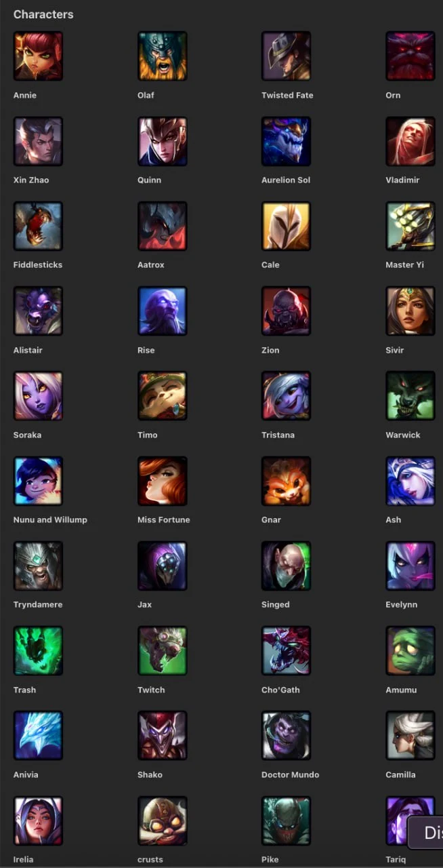This screenshot has width=443, height=868.
Task: Choose Twisted Fate's portrait
Action: tap(286, 56)
